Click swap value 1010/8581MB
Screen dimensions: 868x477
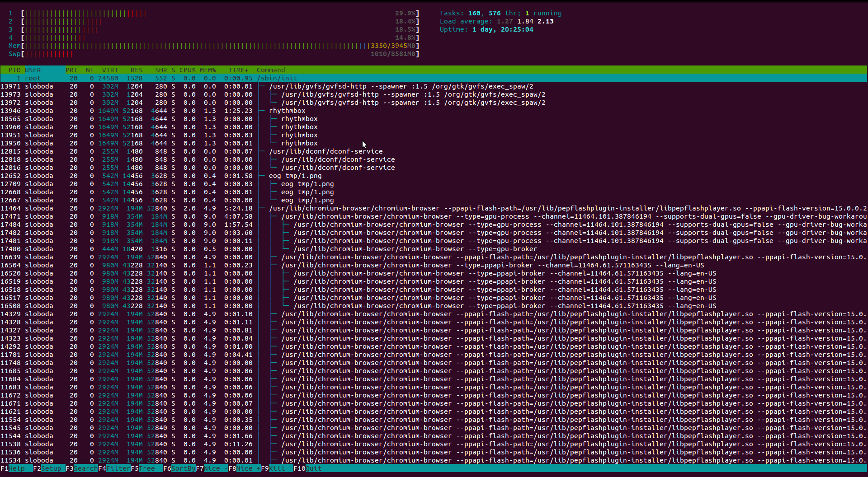393,54
